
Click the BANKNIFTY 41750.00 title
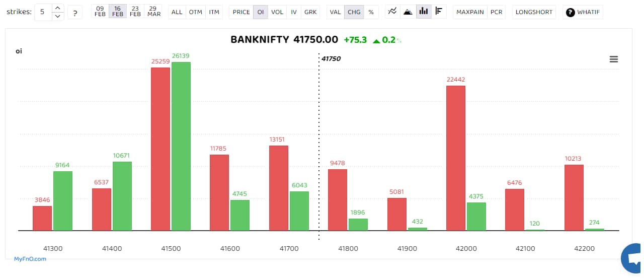point(284,40)
